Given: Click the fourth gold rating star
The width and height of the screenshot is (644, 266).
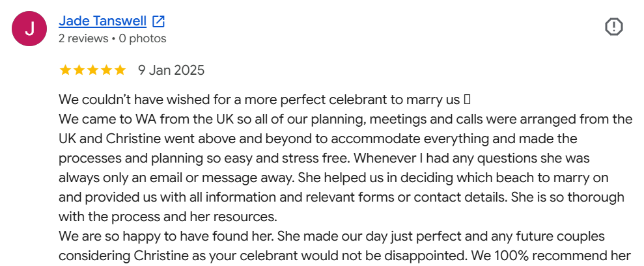Looking at the screenshot, I should click(x=106, y=70).
